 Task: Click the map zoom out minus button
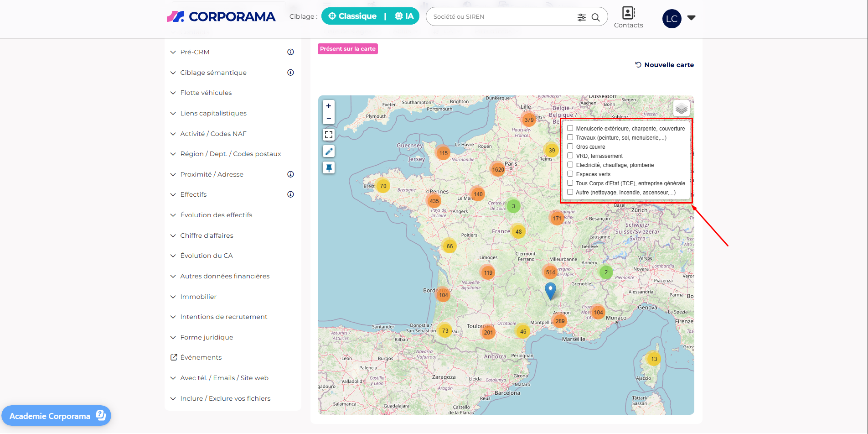coord(328,118)
